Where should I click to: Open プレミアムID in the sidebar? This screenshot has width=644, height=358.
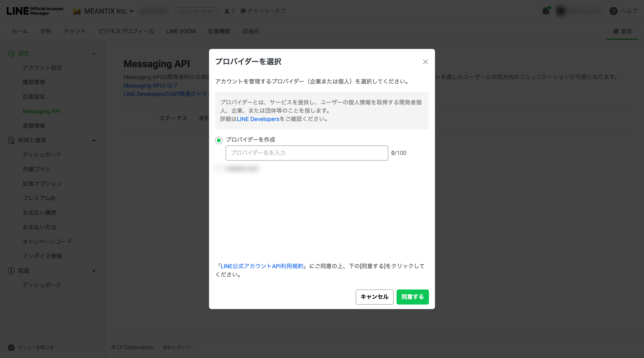coord(39,198)
